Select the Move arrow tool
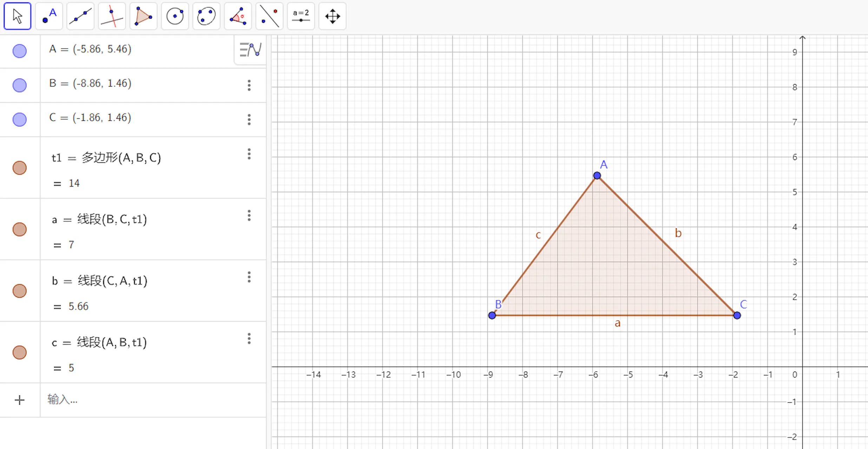868x449 pixels. click(17, 16)
